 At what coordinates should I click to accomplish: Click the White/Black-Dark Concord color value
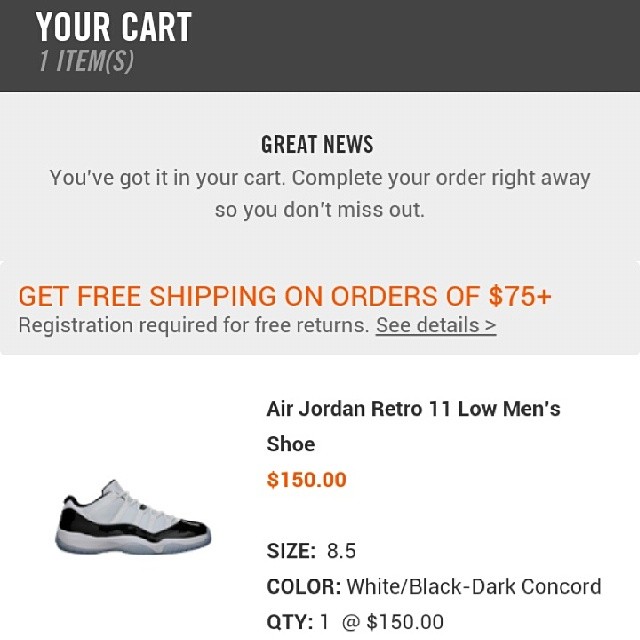(x=474, y=586)
